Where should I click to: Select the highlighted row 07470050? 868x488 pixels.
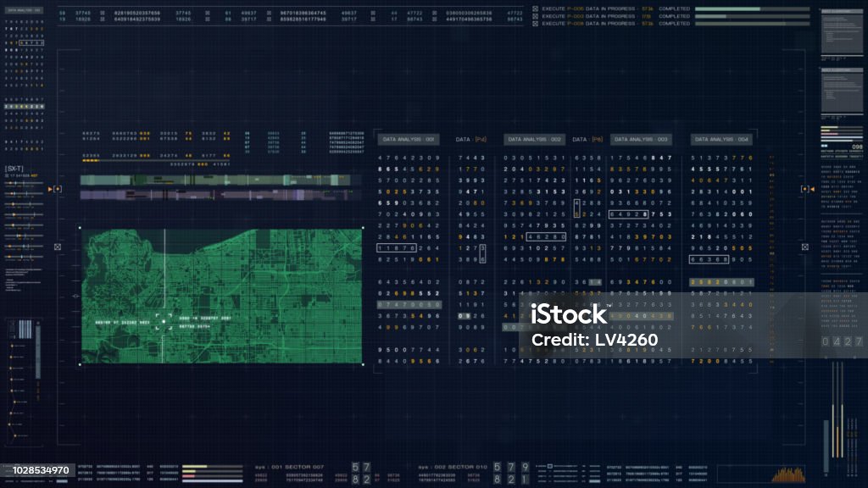coord(409,304)
